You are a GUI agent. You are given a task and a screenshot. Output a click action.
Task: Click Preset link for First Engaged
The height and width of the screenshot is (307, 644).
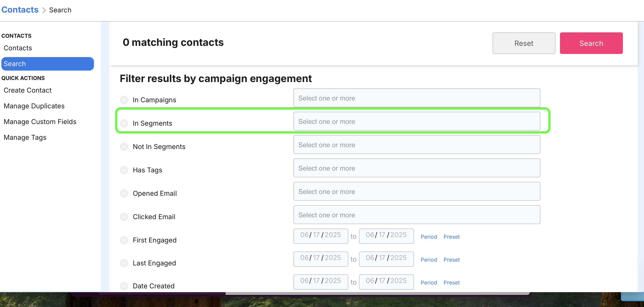coord(451,237)
